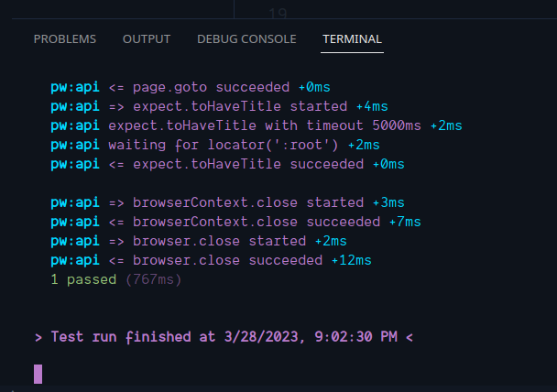
Task: Open the OUTPUT tab
Action: (147, 39)
